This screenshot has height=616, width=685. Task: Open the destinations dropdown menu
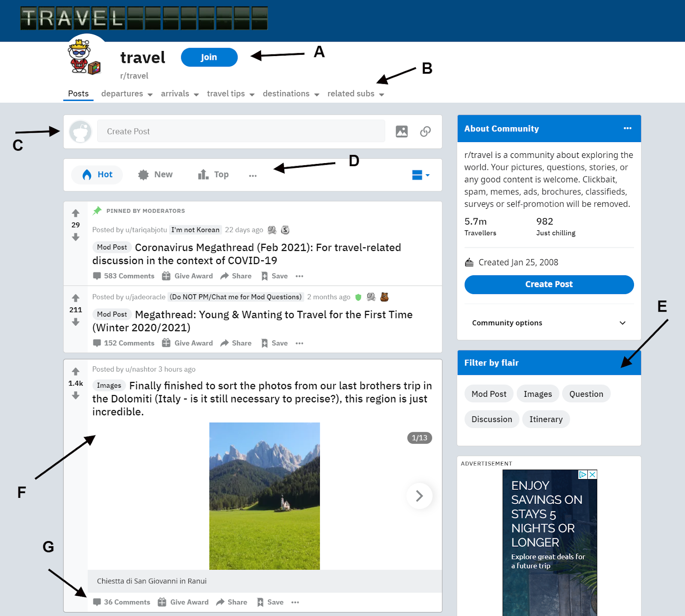click(x=291, y=94)
